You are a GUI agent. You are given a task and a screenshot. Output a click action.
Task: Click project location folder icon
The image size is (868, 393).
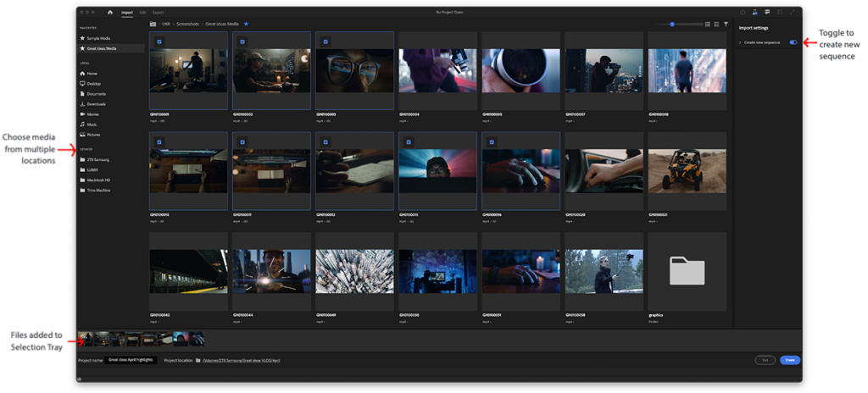pyautogui.click(x=198, y=360)
